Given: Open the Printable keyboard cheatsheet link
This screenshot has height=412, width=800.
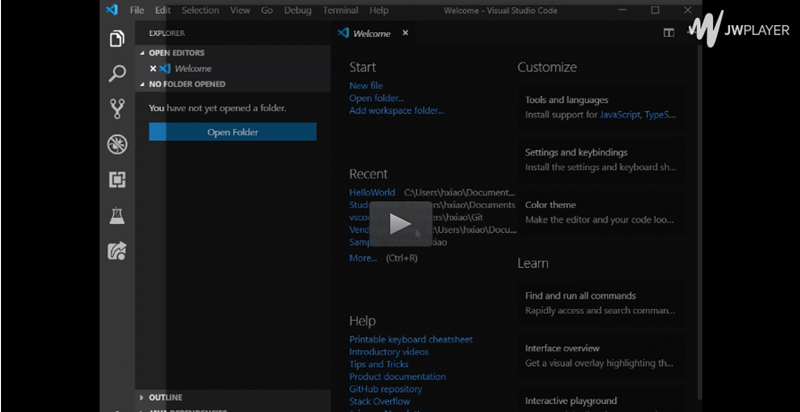Looking at the screenshot, I should pos(410,340).
